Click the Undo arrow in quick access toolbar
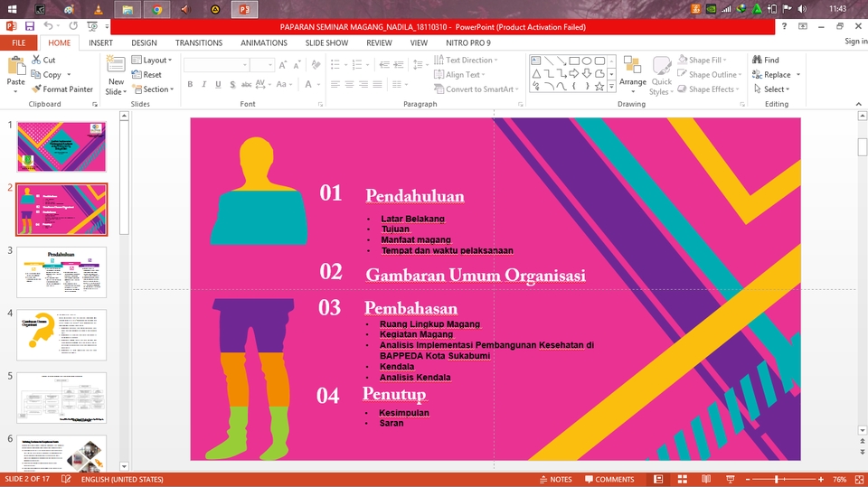The height and width of the screenshot is (487, 868). (x=48, y=26)
